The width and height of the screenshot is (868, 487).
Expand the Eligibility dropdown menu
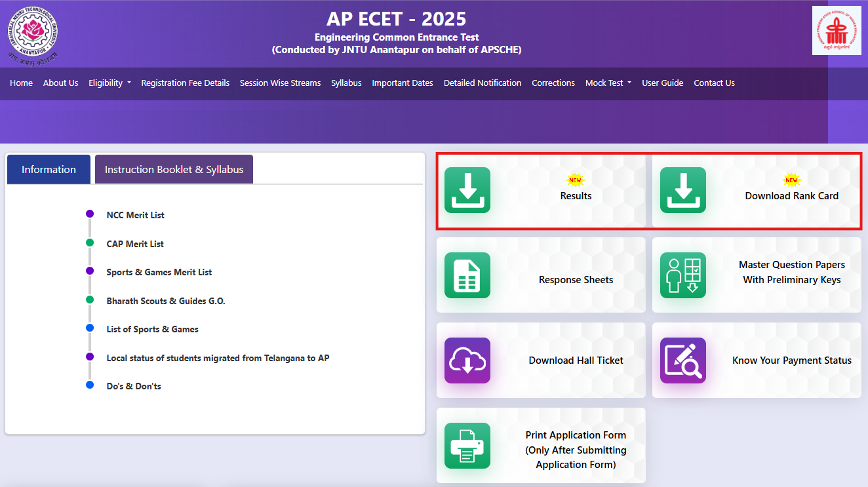pyautogui.click(x=109, y=83)
